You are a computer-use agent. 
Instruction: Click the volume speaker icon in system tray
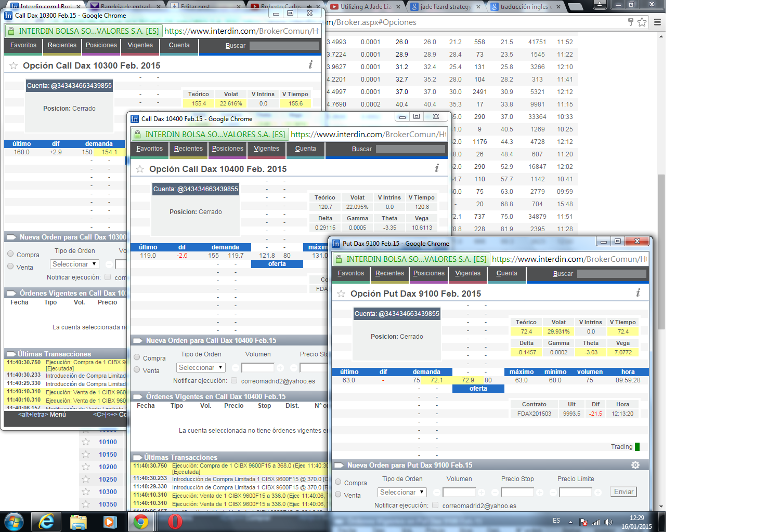[608, 522]
